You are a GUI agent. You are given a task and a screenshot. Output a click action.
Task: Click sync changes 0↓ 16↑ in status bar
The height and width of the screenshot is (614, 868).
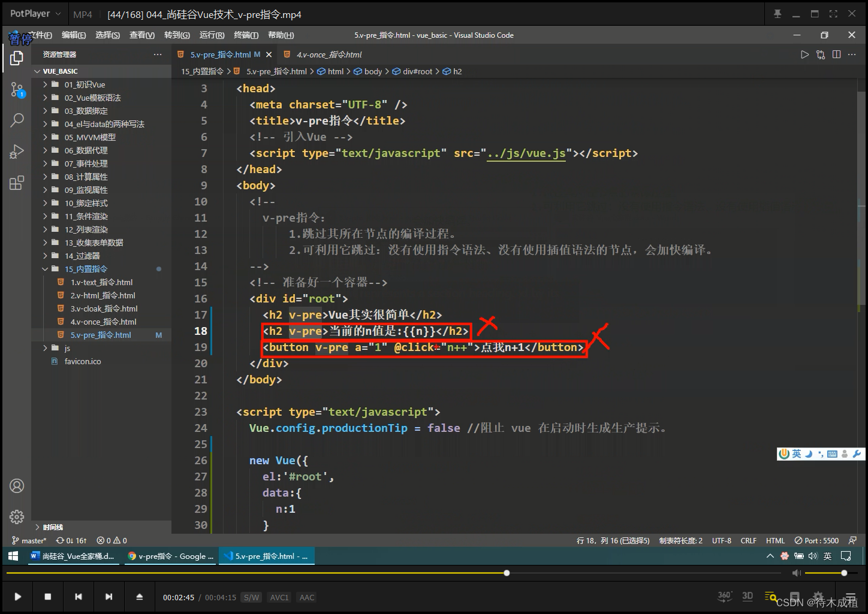click(71, 540)
